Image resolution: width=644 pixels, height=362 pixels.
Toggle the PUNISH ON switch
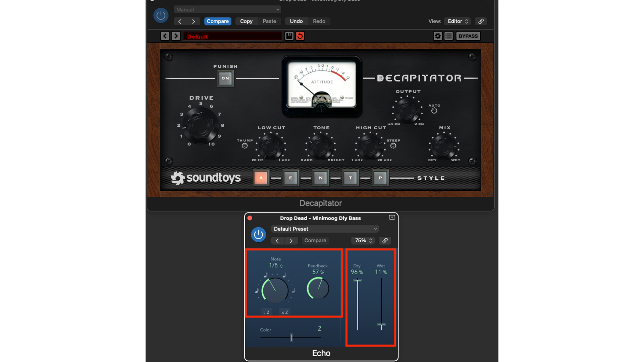pyautogui.click(x=225, y=78)
